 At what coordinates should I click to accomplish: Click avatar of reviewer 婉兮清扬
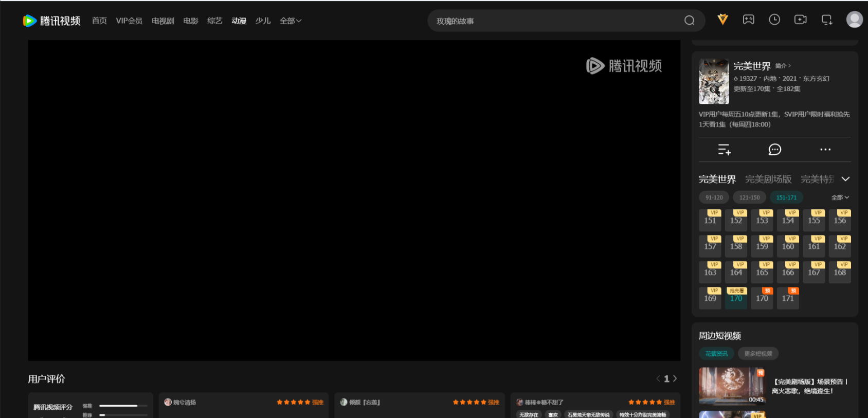(x=168, y=402)
